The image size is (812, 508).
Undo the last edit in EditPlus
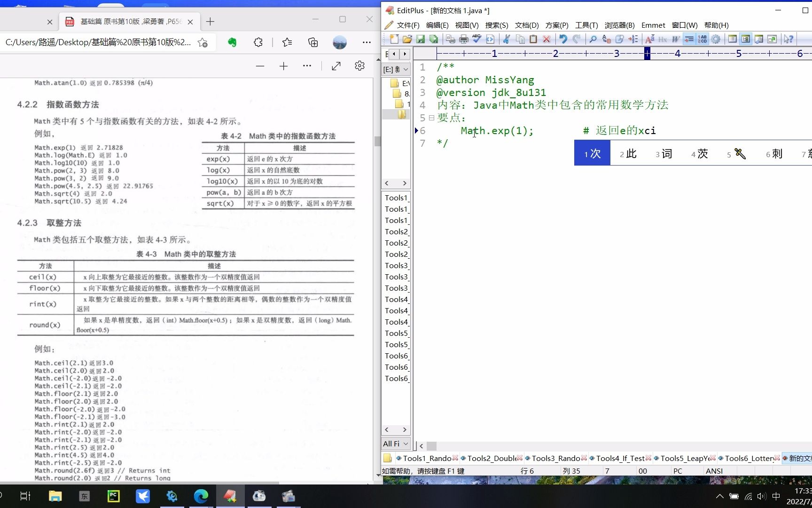point(563,39)
